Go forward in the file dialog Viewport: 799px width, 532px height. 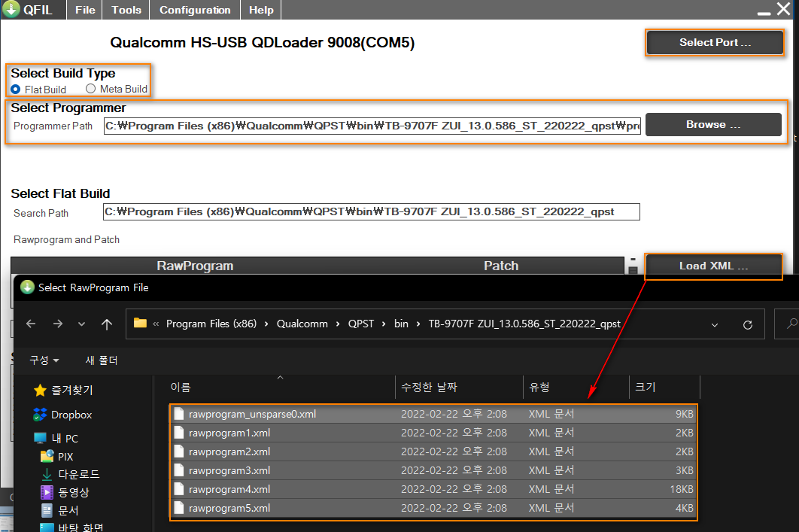58,324
